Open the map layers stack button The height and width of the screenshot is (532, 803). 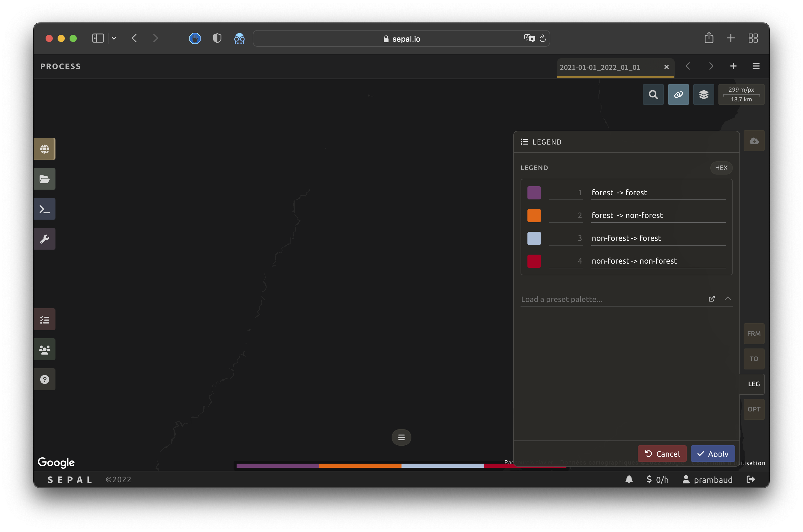tap(703, 94)
